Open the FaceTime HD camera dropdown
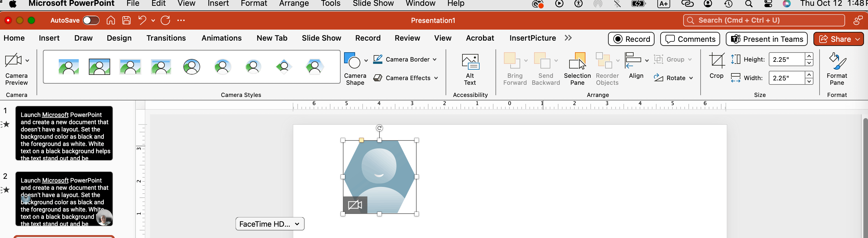The image size is (868, 238). pyautogui.click(x=270, y=224)
